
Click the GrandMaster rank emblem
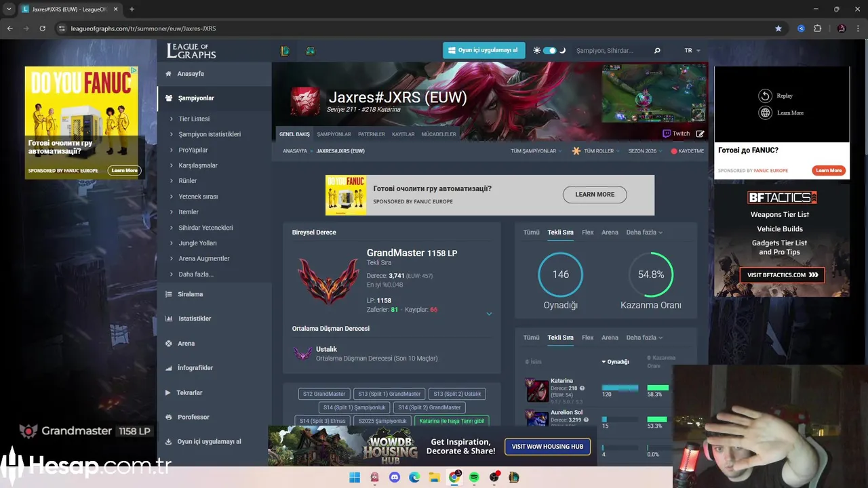328,280
